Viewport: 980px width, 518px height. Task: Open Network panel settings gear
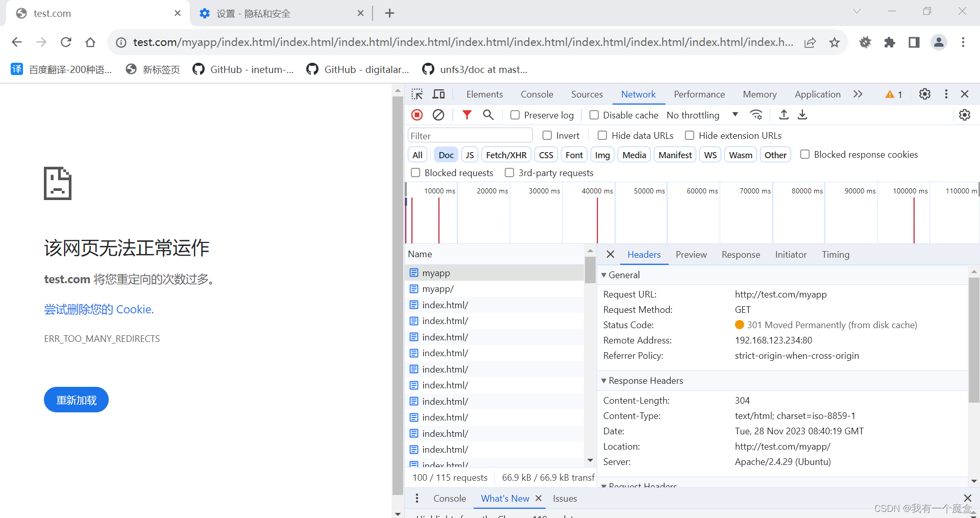pyautogui.click(x=965, y=115)
